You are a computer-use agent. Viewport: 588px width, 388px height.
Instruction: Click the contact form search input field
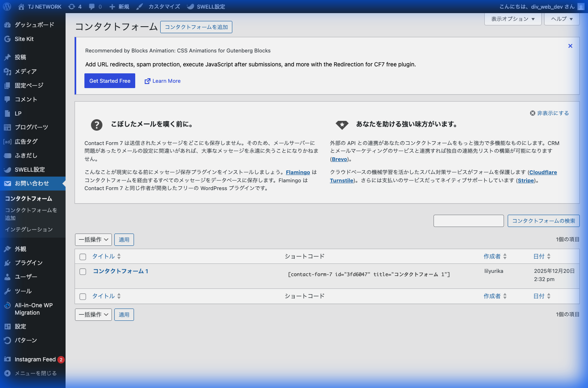tap(468, 220)
